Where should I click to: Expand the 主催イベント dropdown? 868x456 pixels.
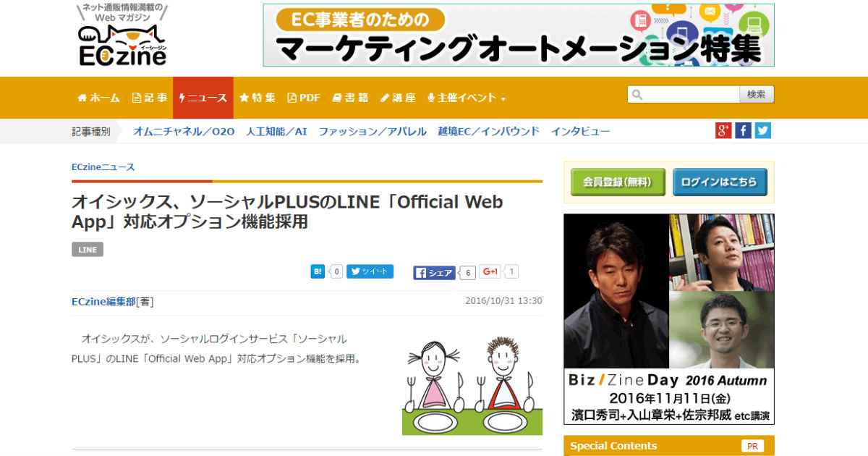coord(467,98)
